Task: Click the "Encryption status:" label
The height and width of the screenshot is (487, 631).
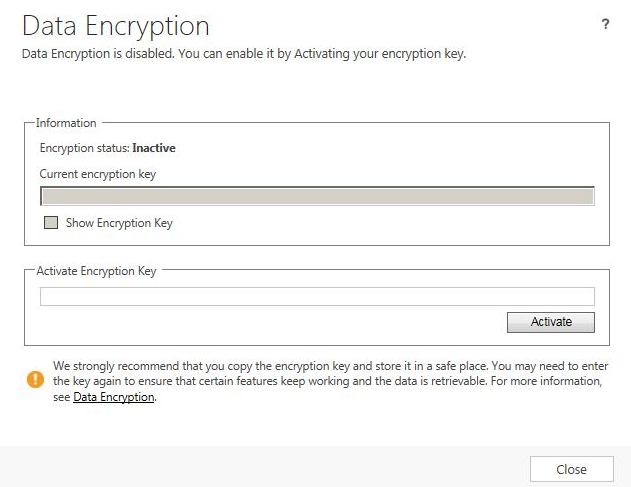Action: [84, 148]
